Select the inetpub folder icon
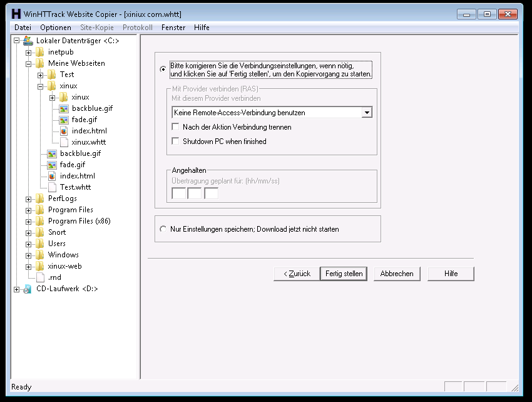532x402 pixels. 40,52
